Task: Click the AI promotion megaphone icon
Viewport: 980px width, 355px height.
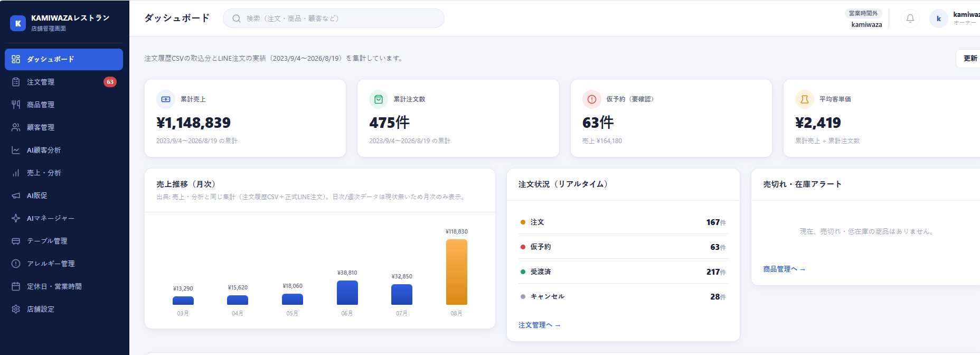Action: click(16, 195)
